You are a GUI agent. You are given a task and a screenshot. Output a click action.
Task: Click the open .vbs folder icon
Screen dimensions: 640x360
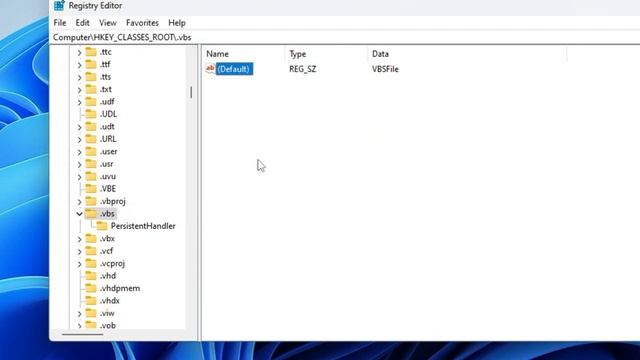[x=91, y=213]
